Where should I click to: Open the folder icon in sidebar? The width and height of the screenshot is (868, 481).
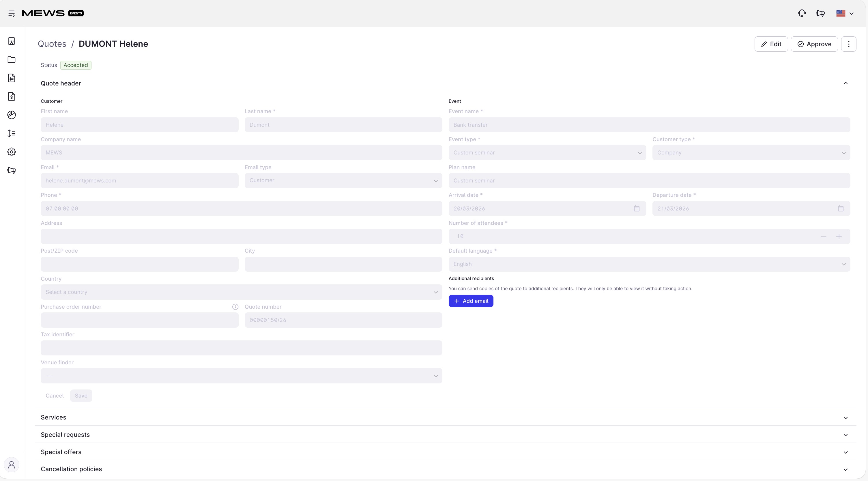pos(12,60)
